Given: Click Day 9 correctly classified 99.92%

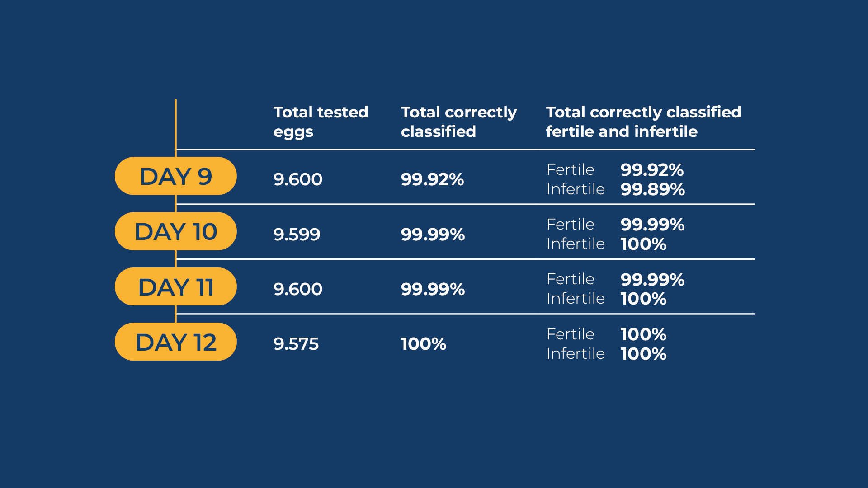Looking at the screenshot, I should point(433,179).
